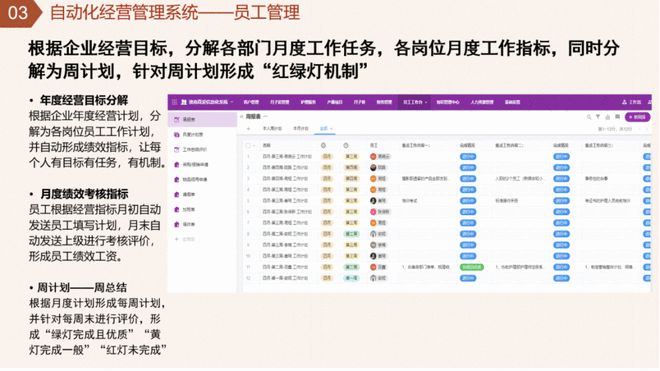Click the previous-page arrow under the add button
Viewport: 660px width, 371px height.
click(641, 129)
